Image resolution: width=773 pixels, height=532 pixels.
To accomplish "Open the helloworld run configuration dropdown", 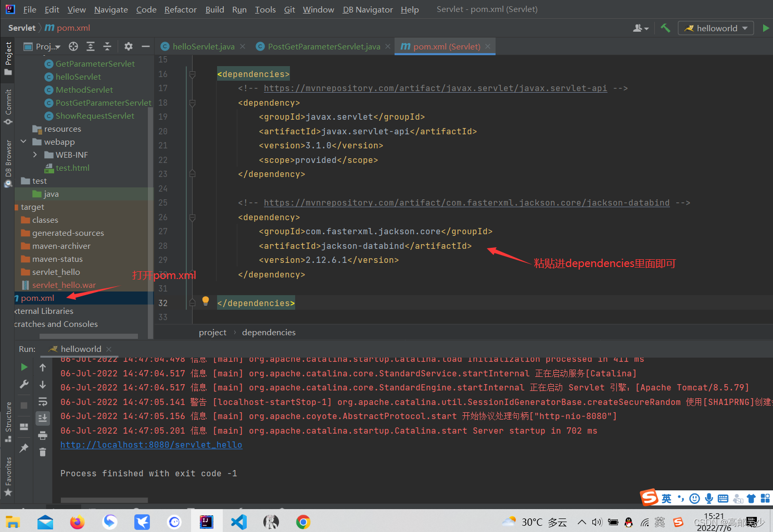I will (x=716, y=28).
